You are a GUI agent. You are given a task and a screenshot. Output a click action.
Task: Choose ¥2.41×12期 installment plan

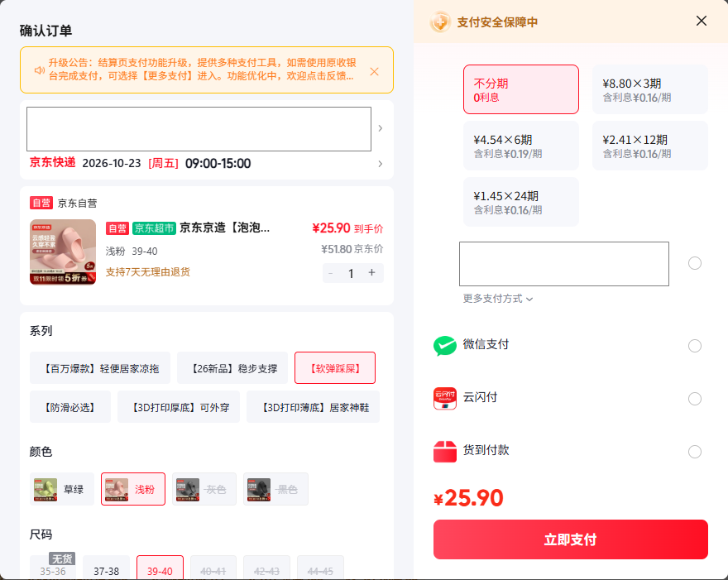click(650, 146)
